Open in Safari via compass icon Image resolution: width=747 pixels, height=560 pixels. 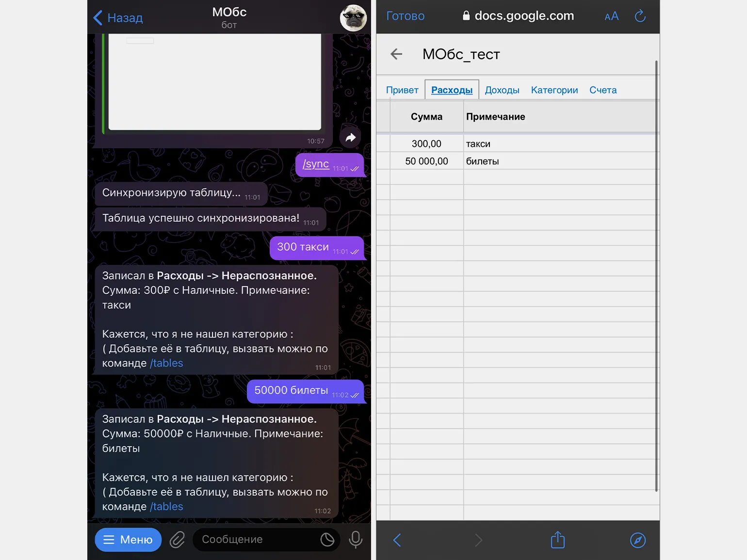point(637,540)
